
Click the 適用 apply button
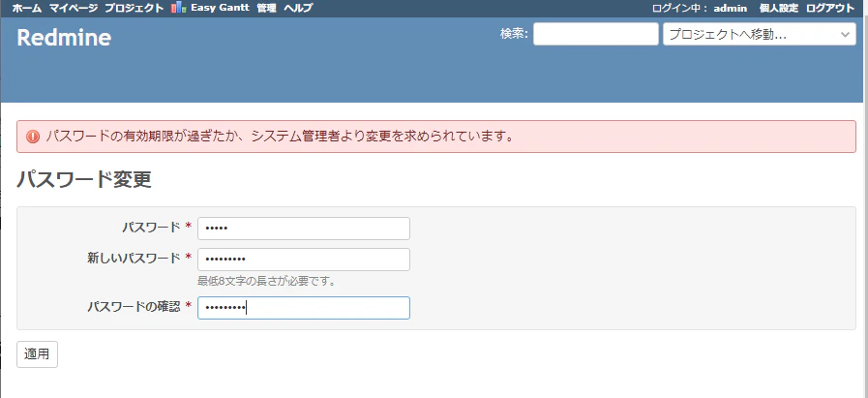(37, 354)
